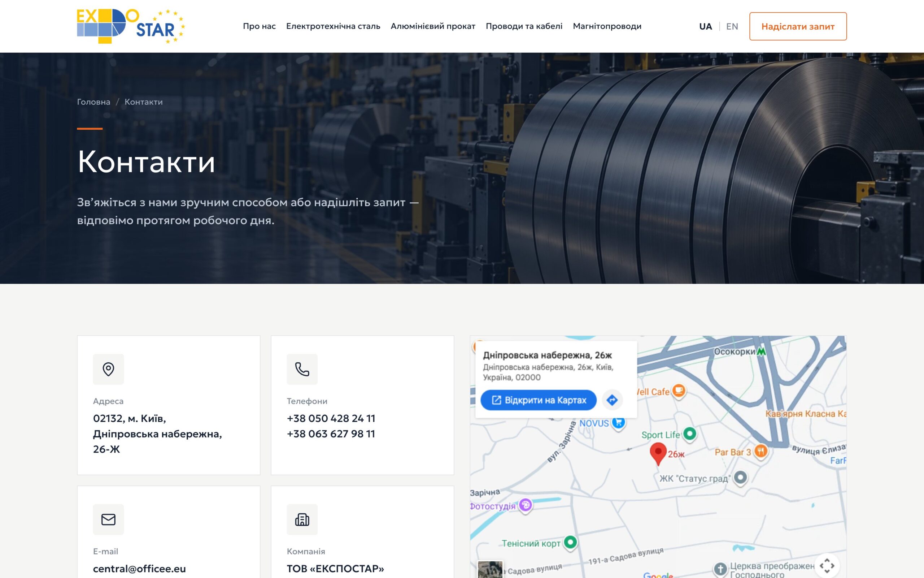This screenshot has width=924, height=578.
Task: Open Алюмінієвий прокат menu item
Action: tap(433, 26)
